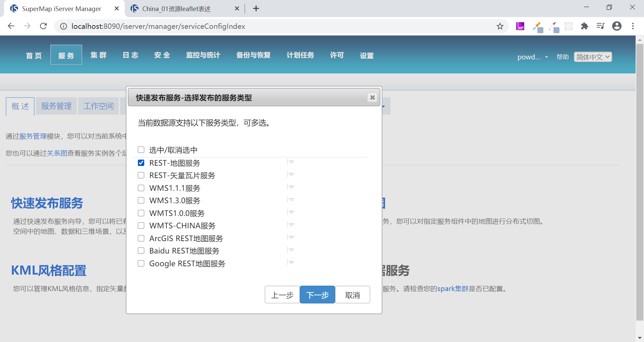View site information icon in address bar
The height and width of the screenshot is (342, 644).
click(x=63, y=26)
